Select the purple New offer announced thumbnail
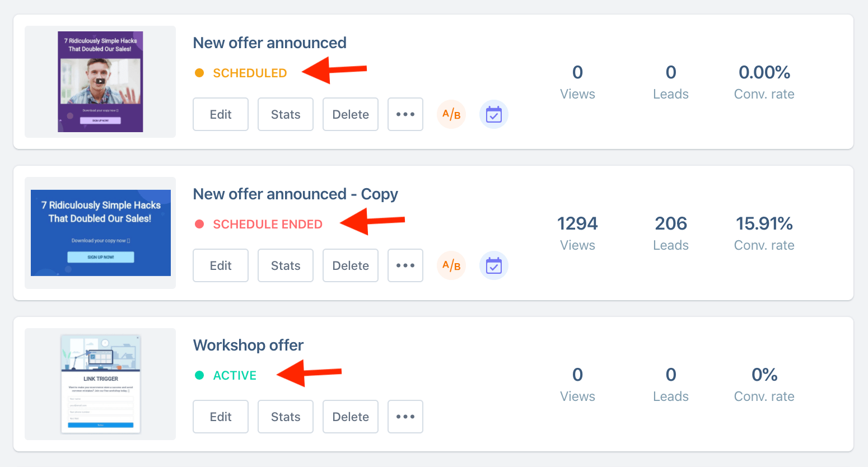 coord(100,82)
